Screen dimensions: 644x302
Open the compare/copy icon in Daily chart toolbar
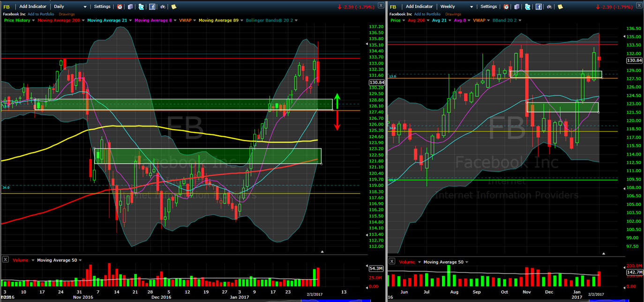tap(130, 7)
